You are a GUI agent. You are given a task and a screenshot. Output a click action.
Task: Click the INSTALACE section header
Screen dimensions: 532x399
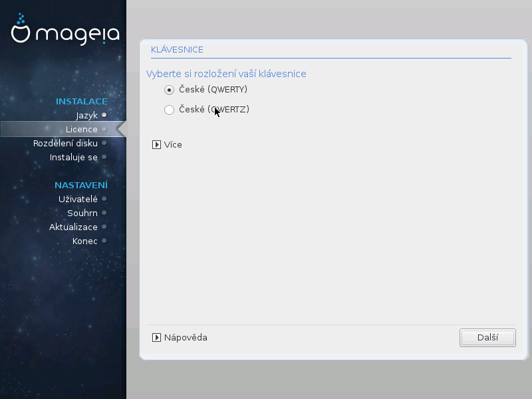pos(81,102)
